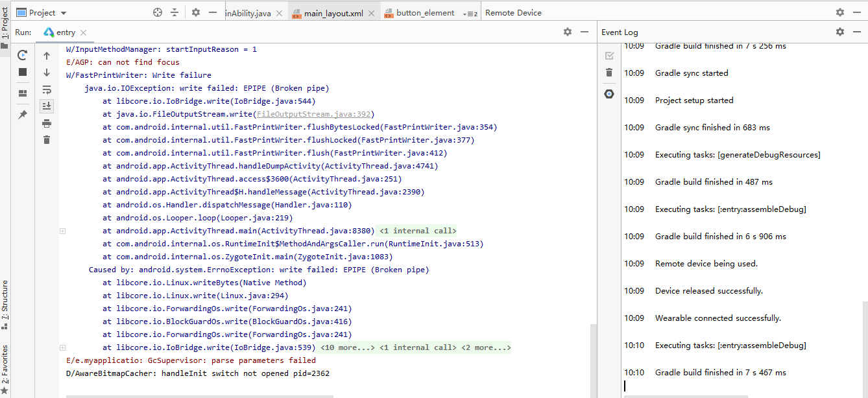Open Remote Device panel settings
The image size is (868, 398).
click(840, 12)
